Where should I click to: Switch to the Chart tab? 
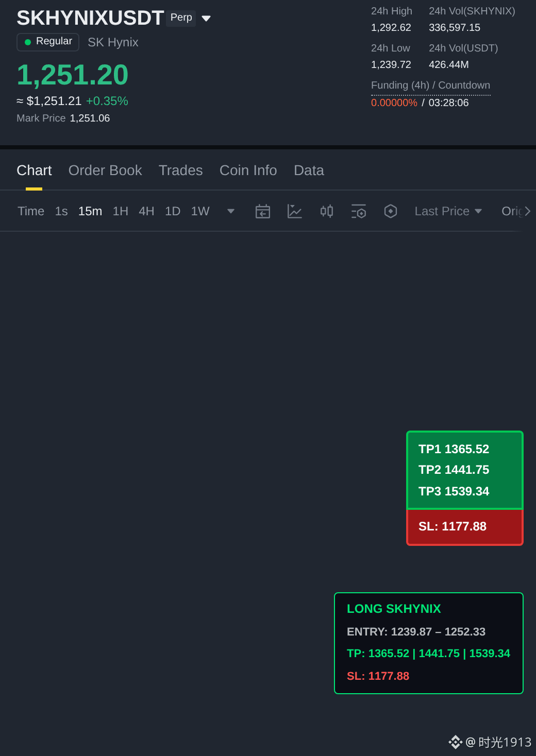coord(34,170)
